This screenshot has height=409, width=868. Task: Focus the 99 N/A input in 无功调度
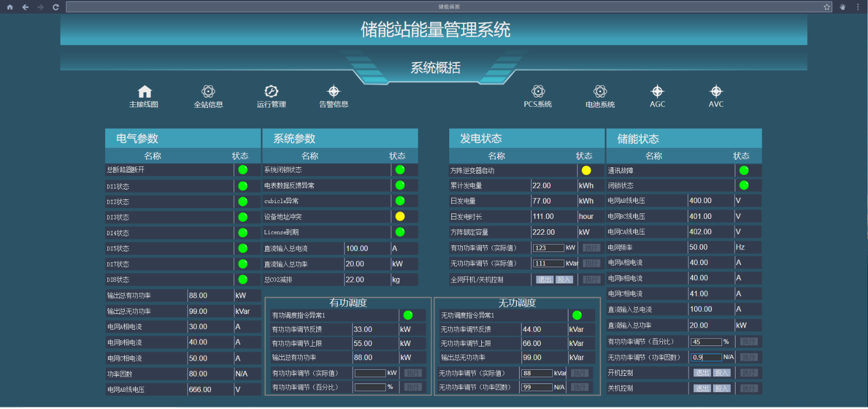pyautogui.click(x=537, y=387)
